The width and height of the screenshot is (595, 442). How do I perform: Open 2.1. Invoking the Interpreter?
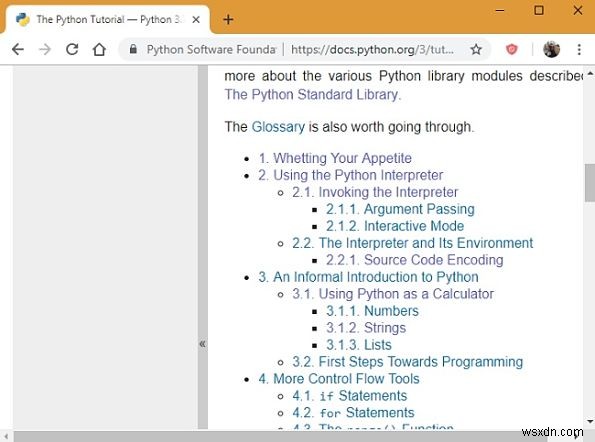[x=375, y=192]
